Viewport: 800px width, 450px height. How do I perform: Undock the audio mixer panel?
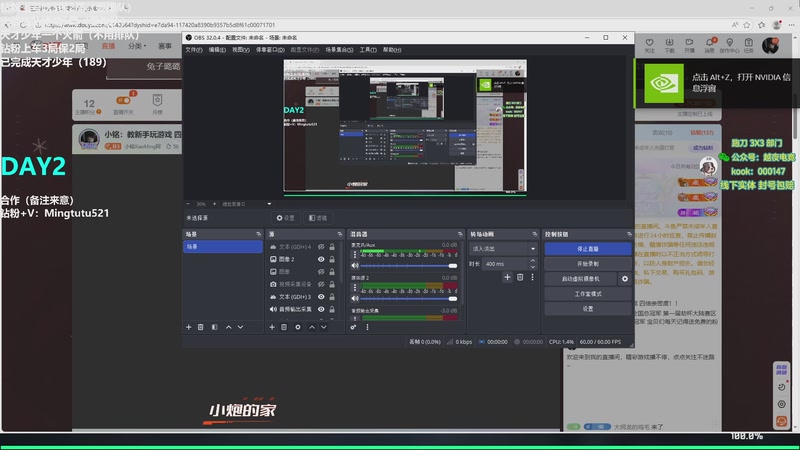point(460,234)
